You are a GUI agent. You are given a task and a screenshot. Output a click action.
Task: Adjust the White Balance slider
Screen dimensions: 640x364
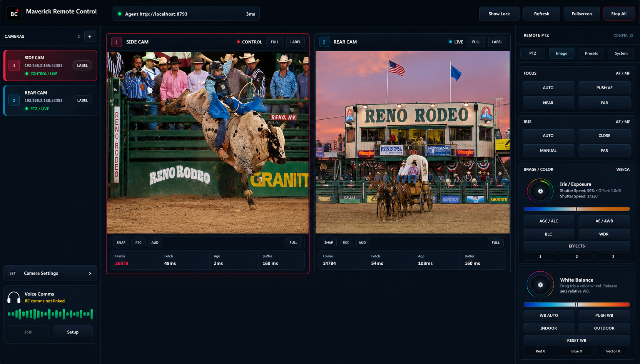point(577,304)
